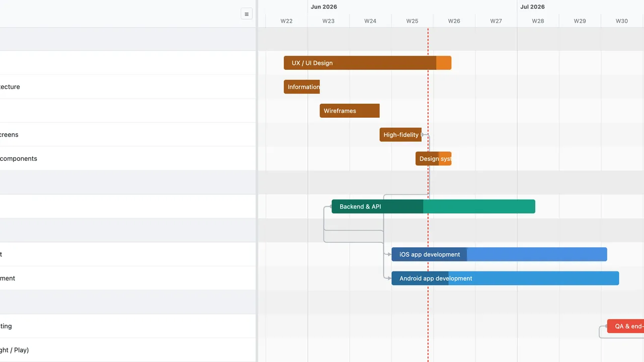Click the W24 week label
The image size is (644, 362).
pyautogui.click(x=370, y=21)
